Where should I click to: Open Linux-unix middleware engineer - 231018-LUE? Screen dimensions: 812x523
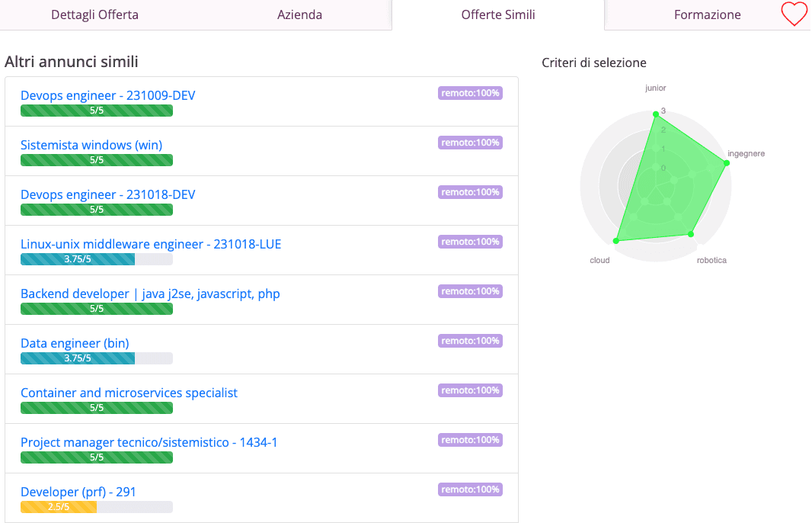point(151,244)
